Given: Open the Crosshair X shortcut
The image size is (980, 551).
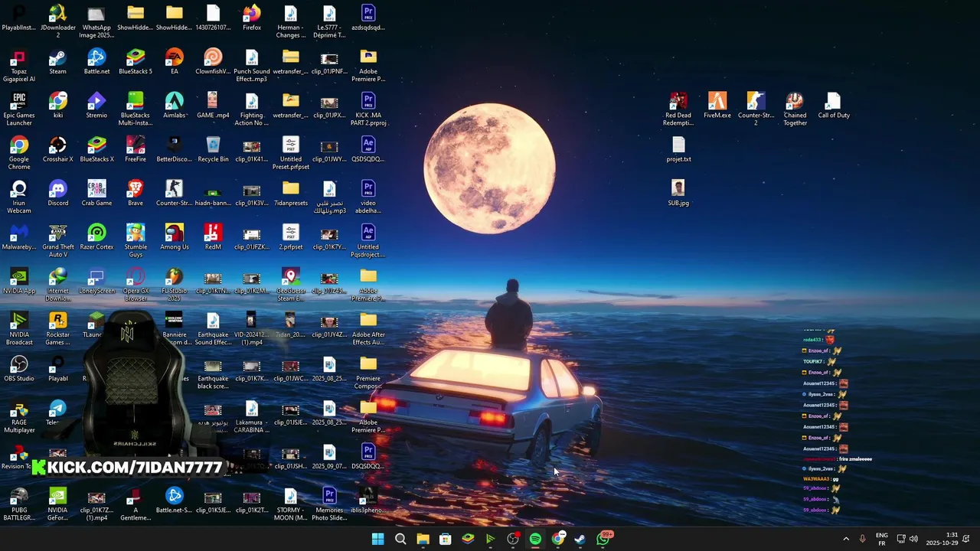Looking at the screenshot, I should pyautogui.click(x=57, y=149).
